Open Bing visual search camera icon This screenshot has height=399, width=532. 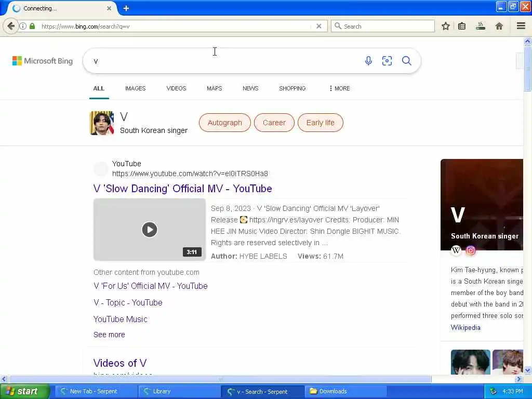[387, 61]
